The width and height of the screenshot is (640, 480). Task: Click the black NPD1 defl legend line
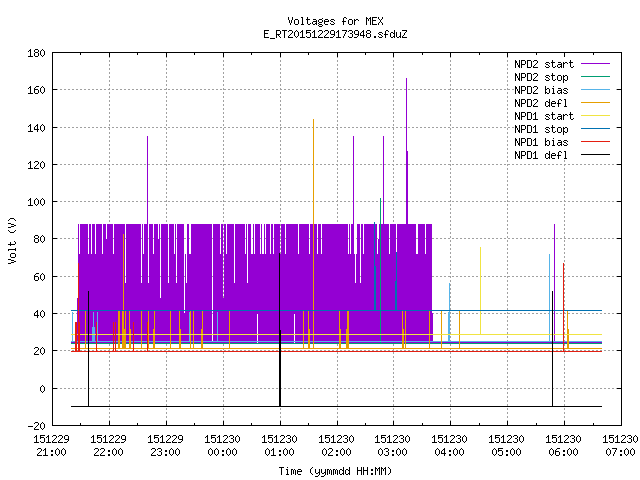[x=595, y=155]
